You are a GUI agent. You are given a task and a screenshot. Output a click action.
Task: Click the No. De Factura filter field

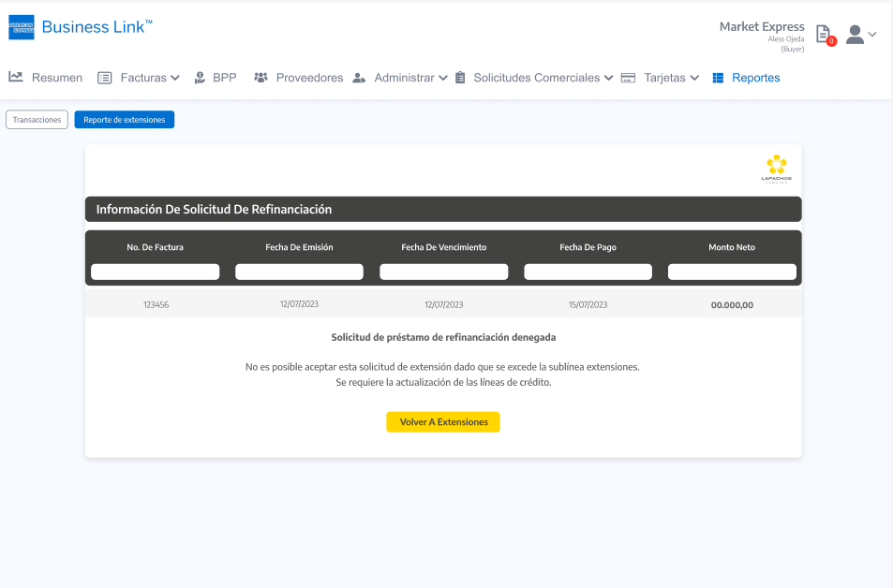(155, 272)
